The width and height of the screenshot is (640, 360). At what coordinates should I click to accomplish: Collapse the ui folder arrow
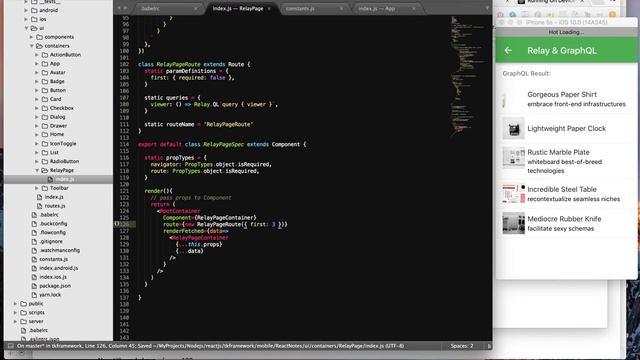pyautogui.click(x=26, y=28)
